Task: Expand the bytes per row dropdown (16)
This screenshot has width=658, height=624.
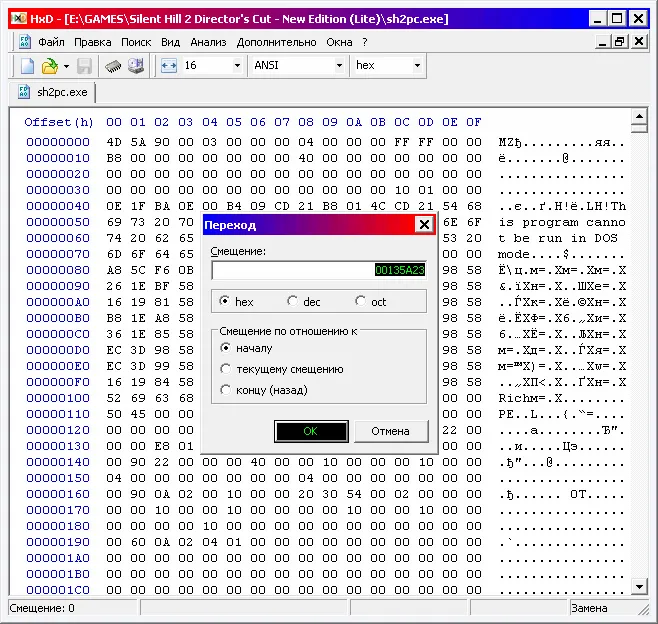Action: (x=237, y=66)
